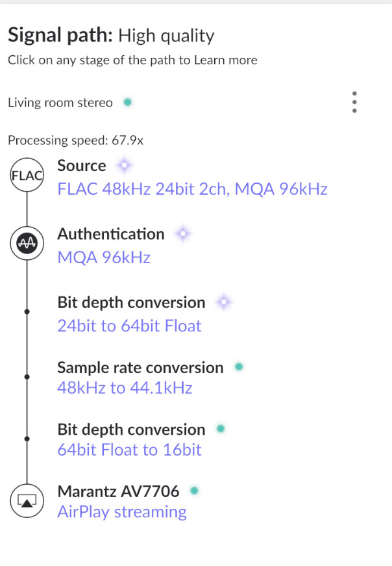This screenshot has width=392, height=566.
Task: Open the 64bit Float to 16bit stage
Action: [129, 450]
